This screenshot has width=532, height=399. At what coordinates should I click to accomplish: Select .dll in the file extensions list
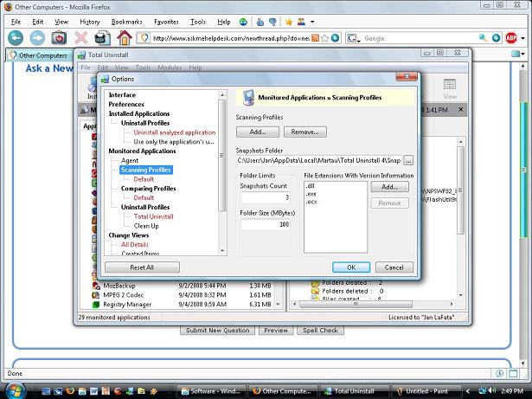[x=310, y=186]
